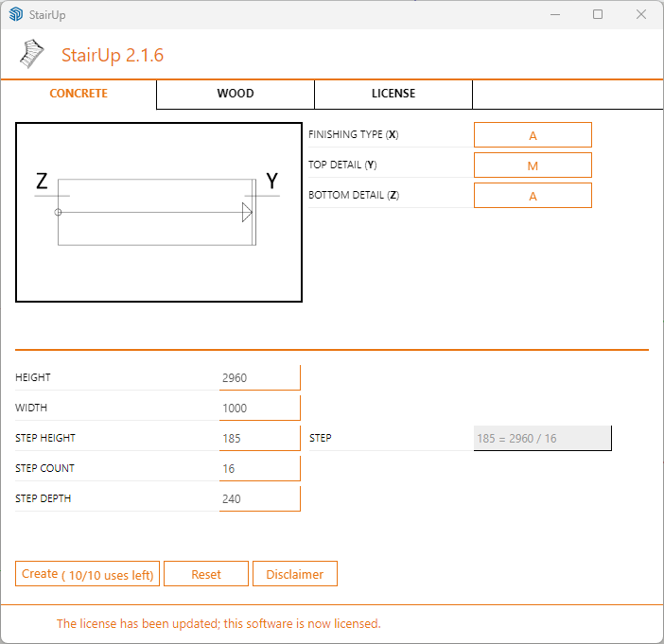Open the Disclaimer

click(295, 574)
